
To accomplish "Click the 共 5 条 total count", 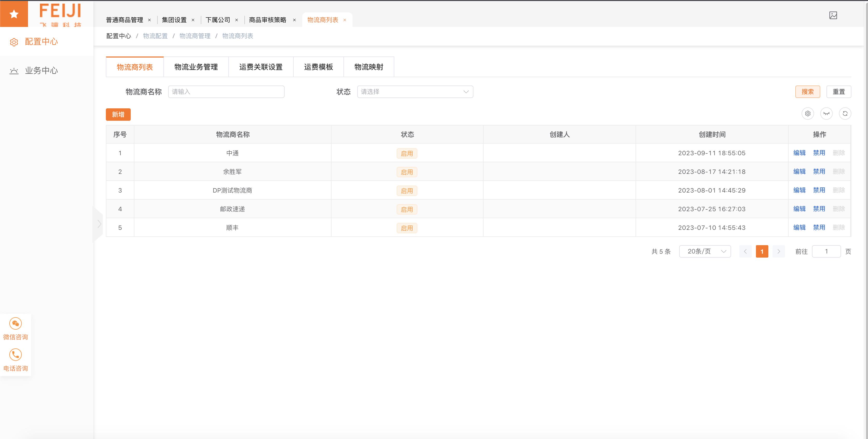I will tap(661, 251).
